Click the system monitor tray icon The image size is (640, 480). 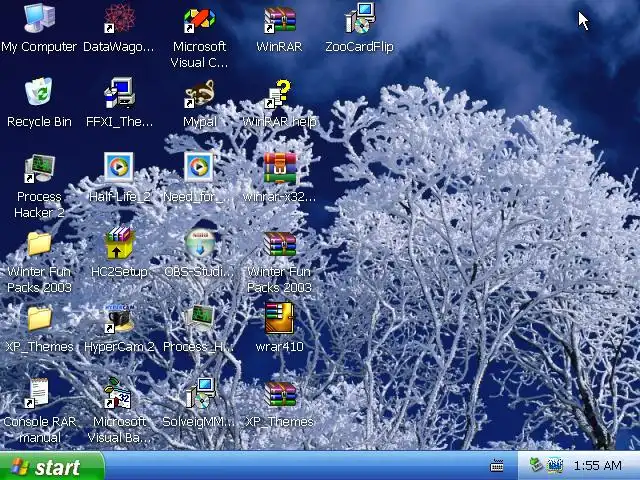pos(555,465)
